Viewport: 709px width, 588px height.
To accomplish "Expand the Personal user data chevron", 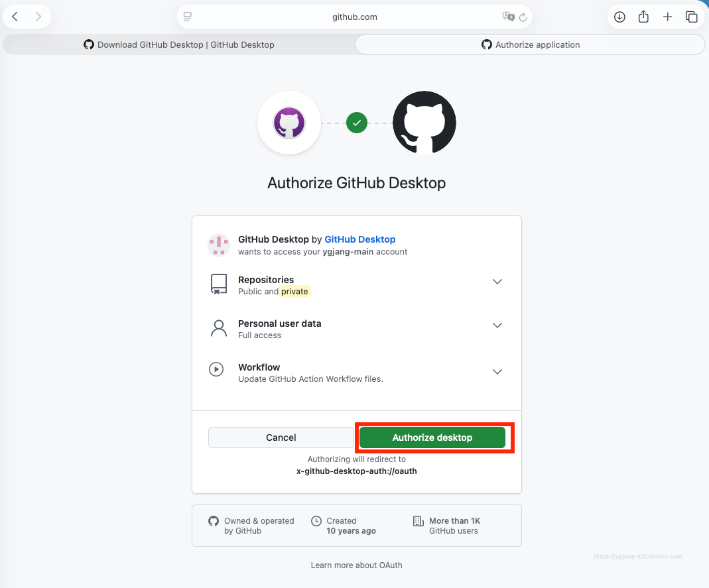I will click(497, 325).
